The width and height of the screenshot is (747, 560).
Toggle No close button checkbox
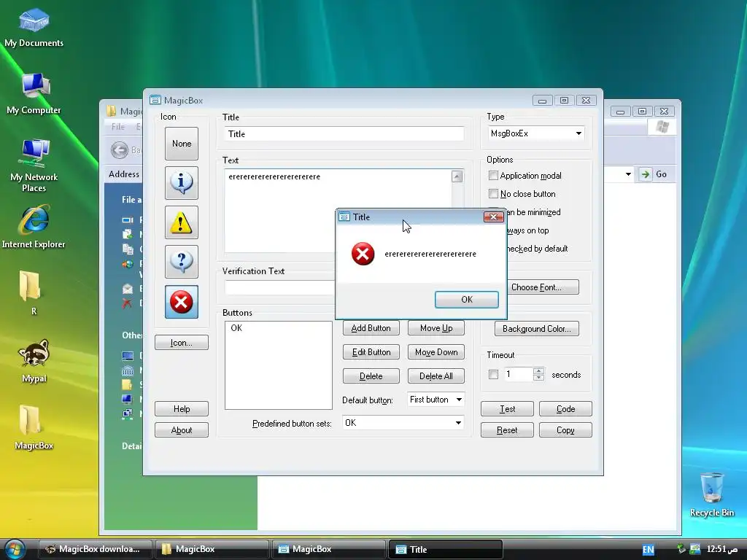[494, 194]
